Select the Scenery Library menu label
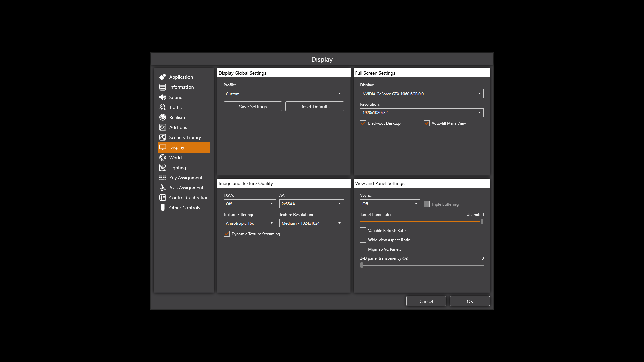644x362 pixels. (185, 137)
